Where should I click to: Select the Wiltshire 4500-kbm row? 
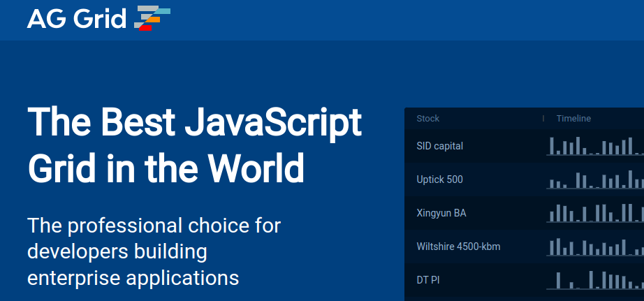[524, 247]
